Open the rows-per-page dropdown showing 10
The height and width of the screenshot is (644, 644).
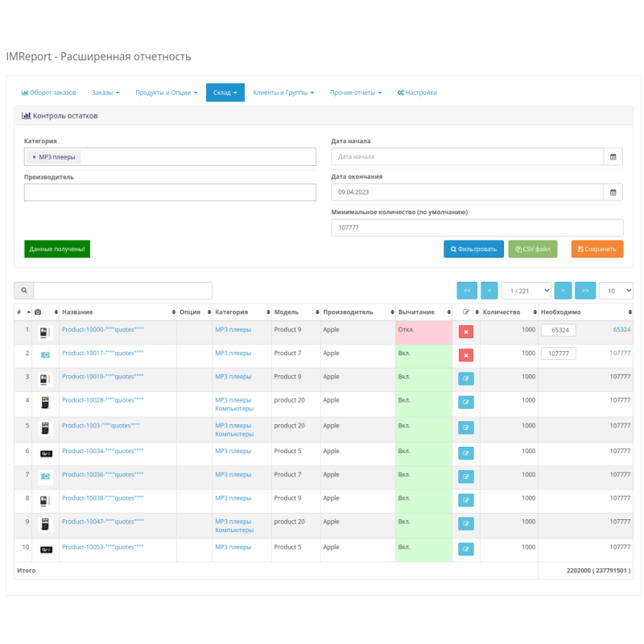tap(616, 290)
